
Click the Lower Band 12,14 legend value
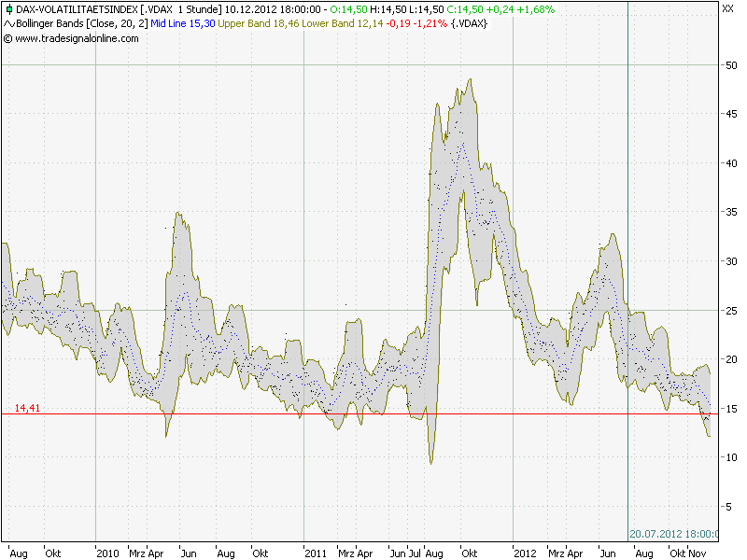(342, 24)
